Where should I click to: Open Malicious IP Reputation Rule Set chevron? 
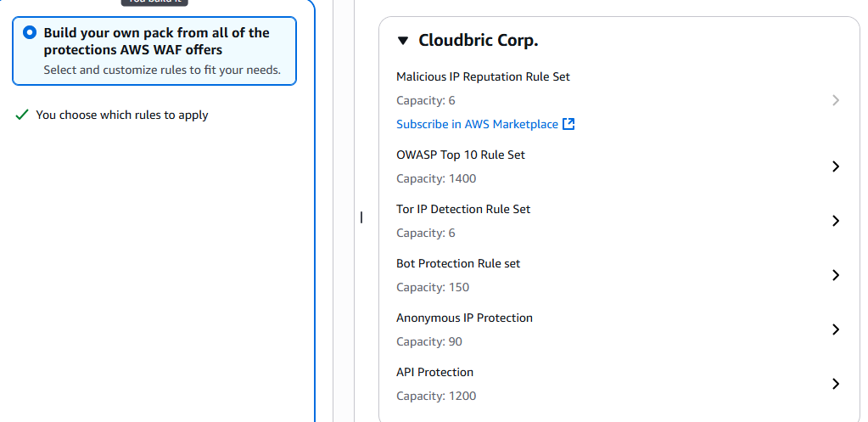click(x=836, y=100)
